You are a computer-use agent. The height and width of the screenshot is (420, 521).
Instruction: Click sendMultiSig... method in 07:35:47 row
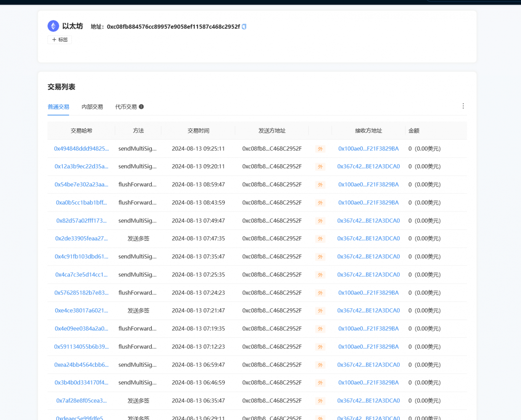[x=137, y=256]
